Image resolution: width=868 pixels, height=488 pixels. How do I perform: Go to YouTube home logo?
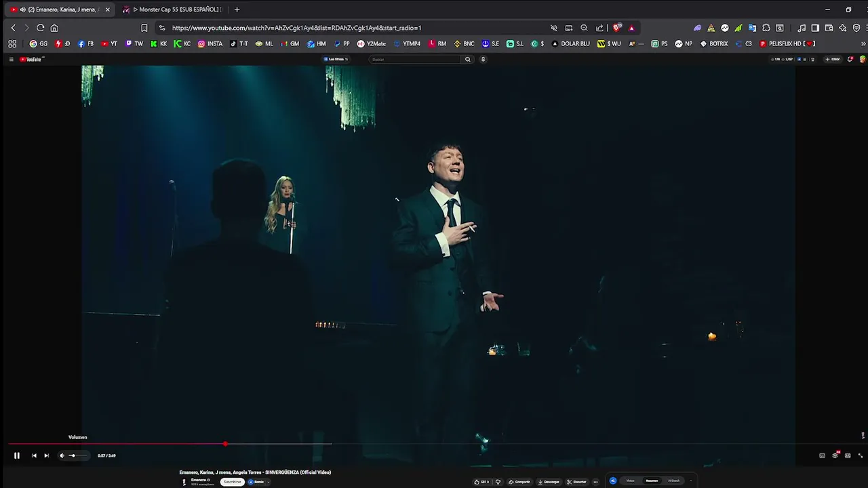(x=31, y=60)
